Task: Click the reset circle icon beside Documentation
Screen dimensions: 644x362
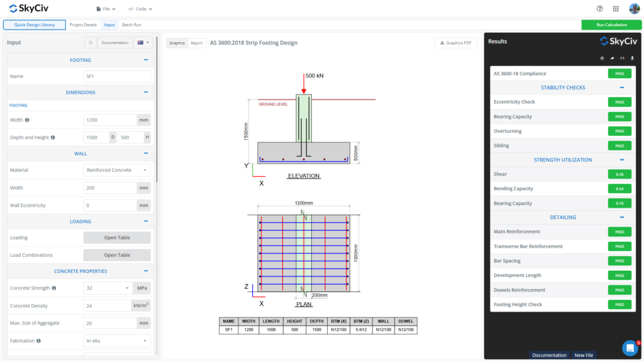Action: [91, 42]
